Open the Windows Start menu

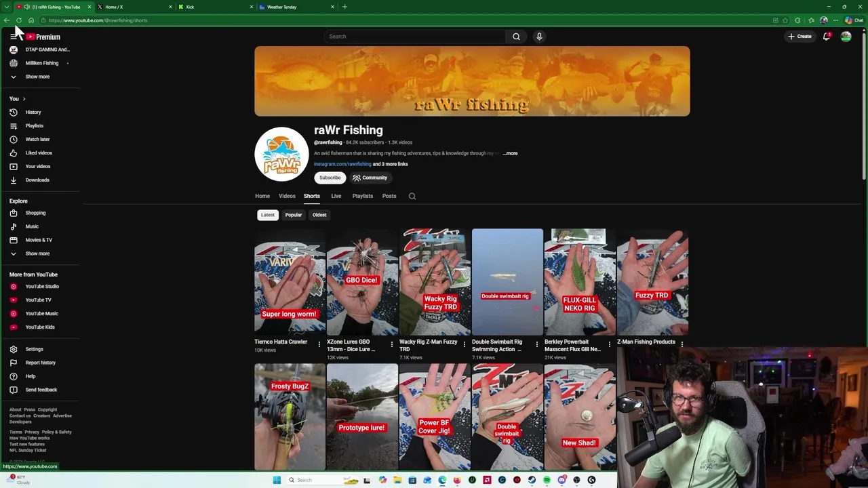point(277,480)
